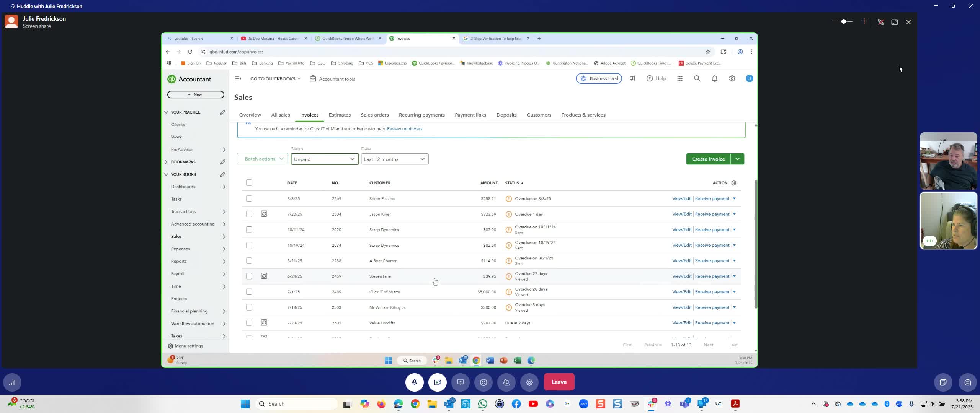980x413 pixels.
Task: Check the Click IT of Miami invoice checkbox
Action: point(249,292)
